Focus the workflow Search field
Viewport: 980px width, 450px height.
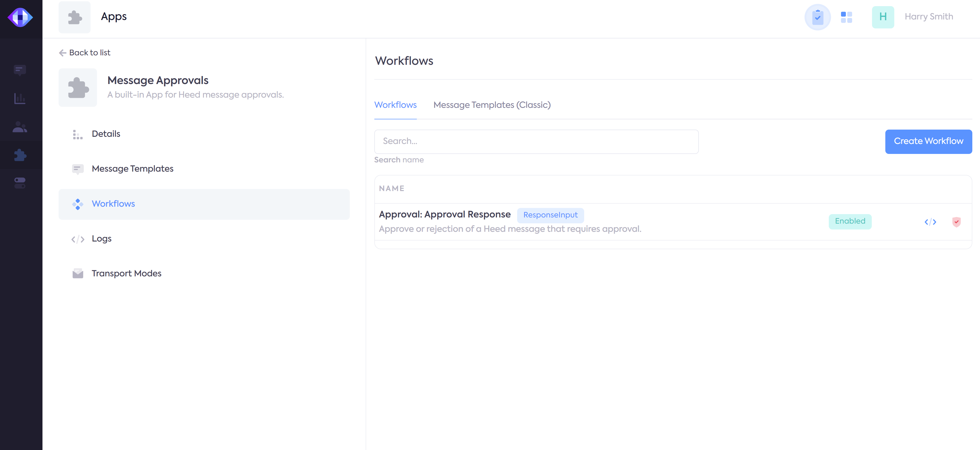pyautogui.click(x=536, y=142)
